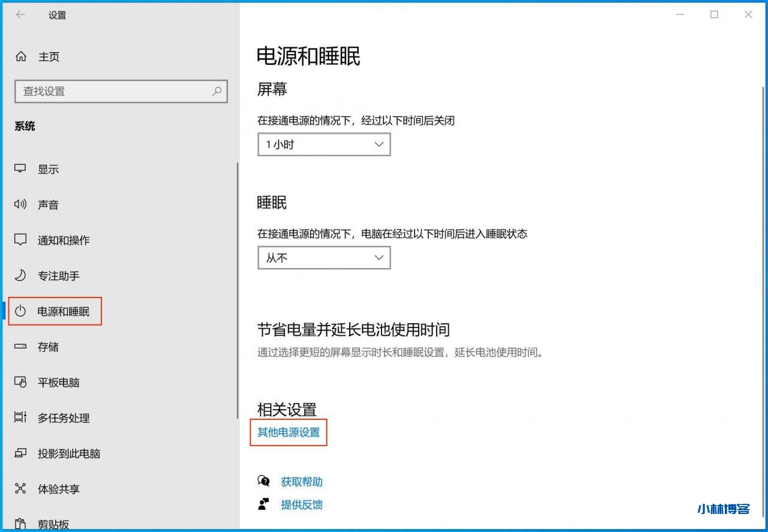Click the back arrow icon
The width and height of the screenshot is (768, 532).
click(20, 15)
